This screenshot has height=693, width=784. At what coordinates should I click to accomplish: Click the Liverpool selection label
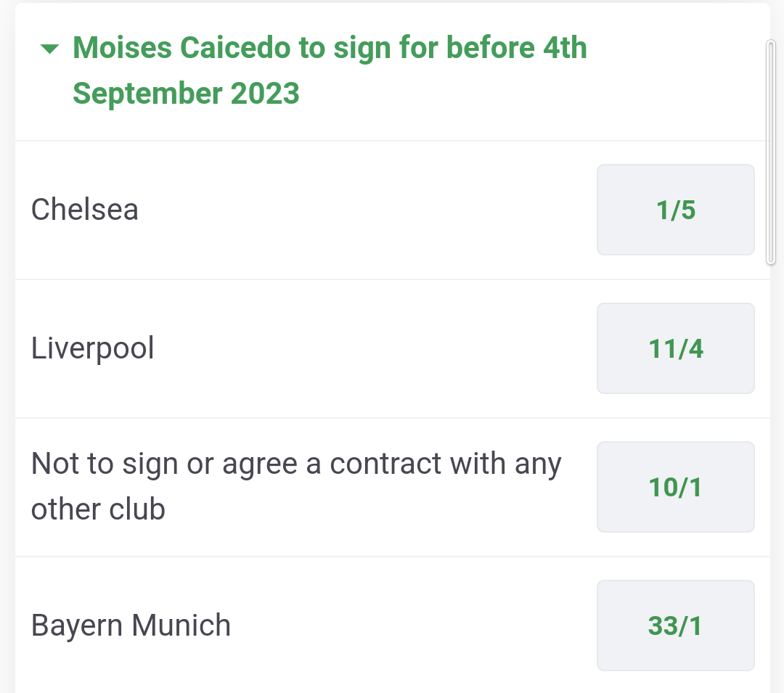pyautogui.click(x=92, y=348)
